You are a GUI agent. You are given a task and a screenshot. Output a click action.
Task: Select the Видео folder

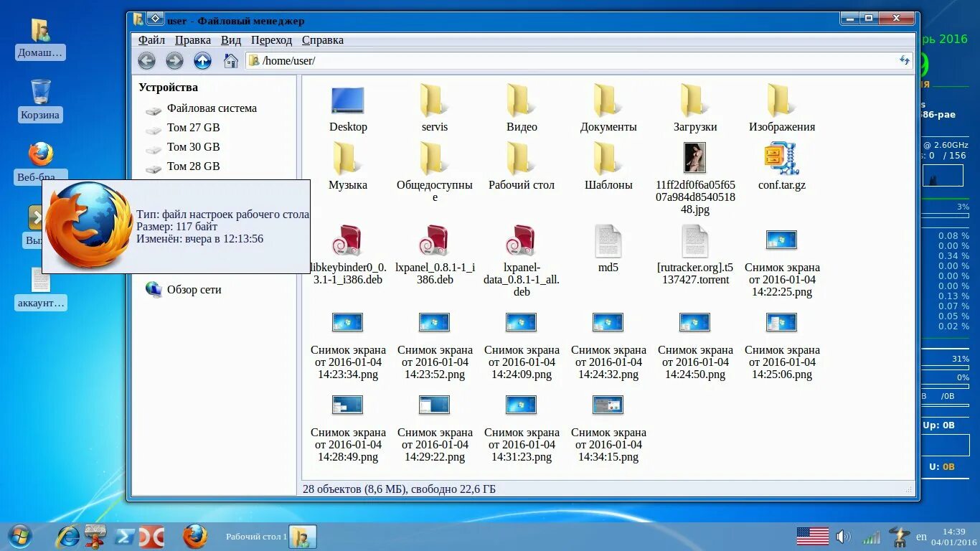[522, 109]
